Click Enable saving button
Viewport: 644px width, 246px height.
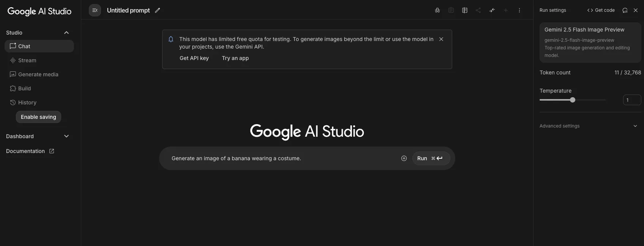pos(38,117)
